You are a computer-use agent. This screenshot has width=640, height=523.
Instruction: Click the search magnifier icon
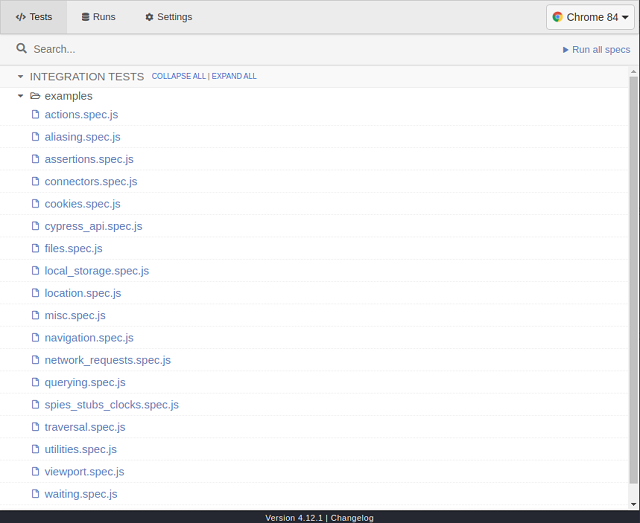point(21,49)
